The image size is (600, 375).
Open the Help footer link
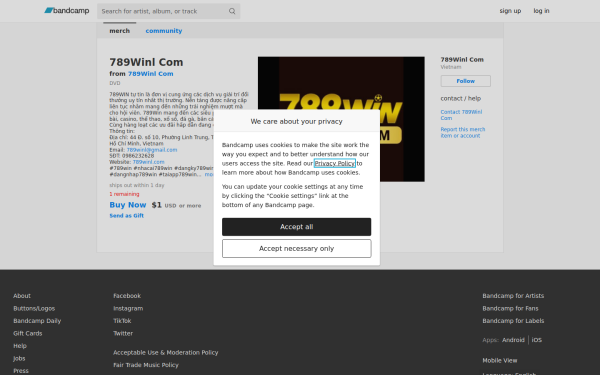pos(20,346)
